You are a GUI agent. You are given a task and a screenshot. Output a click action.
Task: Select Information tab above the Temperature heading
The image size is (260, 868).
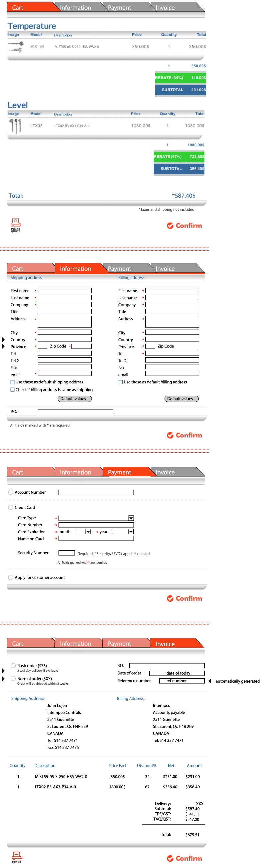pyautogui.click(x=78, y=7)
